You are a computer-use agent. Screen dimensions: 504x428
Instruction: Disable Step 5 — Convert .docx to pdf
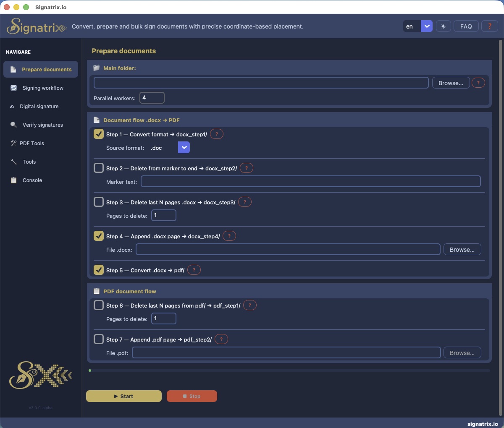click(x=99, y=270)
